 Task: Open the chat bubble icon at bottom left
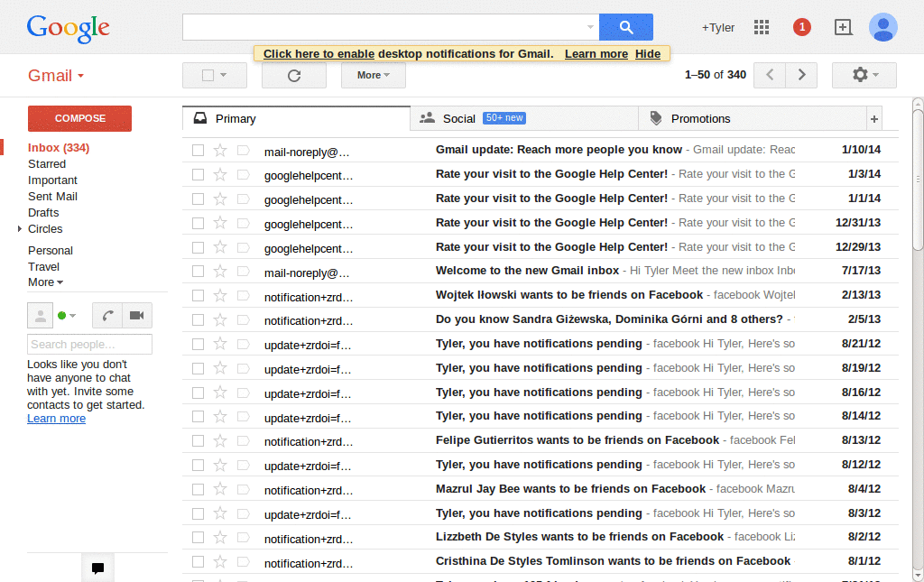pyautogui.click(x=97, y=568)
